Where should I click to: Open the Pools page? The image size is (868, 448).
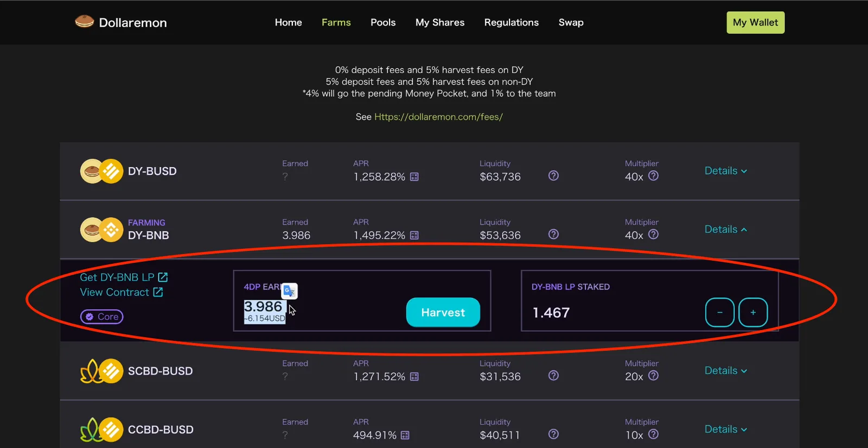(383, 22)
